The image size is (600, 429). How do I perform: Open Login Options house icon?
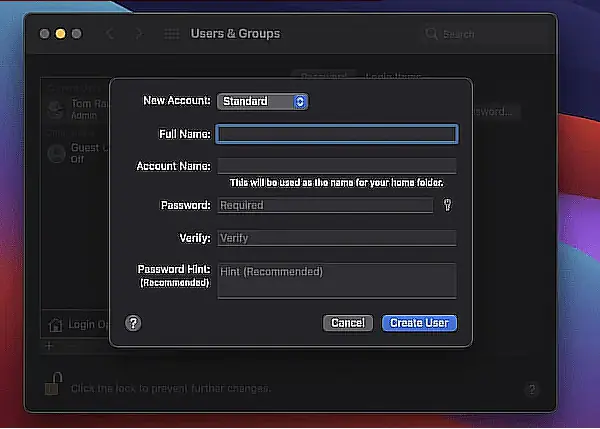pyautogui.click(x=55, y=325)
